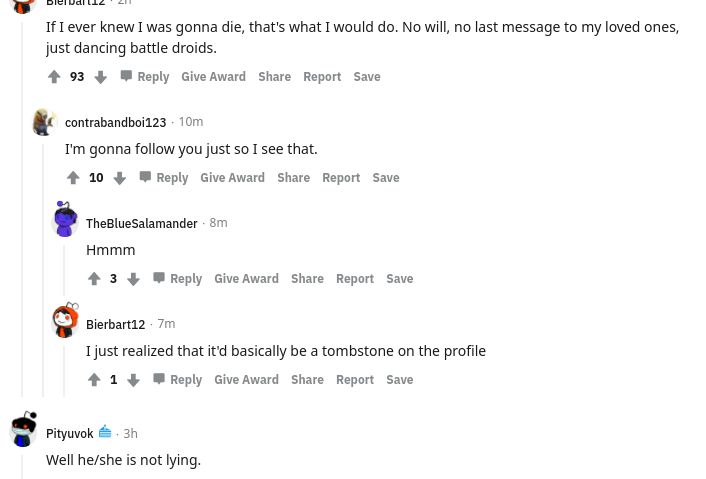The image size is (706, 479).
Task: Click the flair icon next to Pityuvok
Action: point(105,432)
